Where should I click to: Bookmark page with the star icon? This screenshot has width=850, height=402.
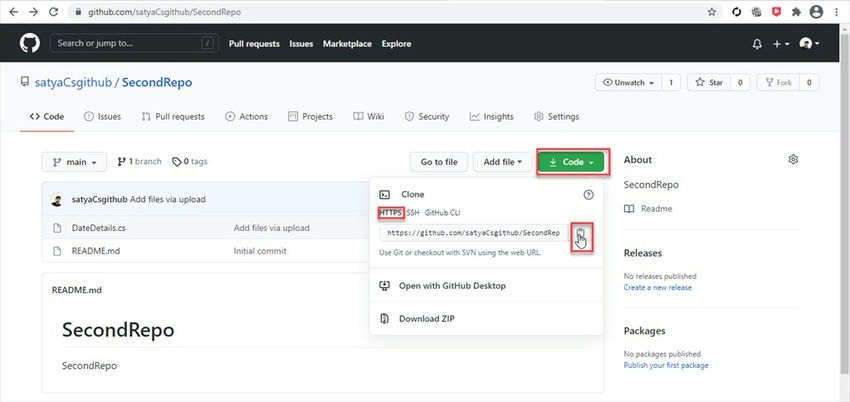(x=712, y=12)
